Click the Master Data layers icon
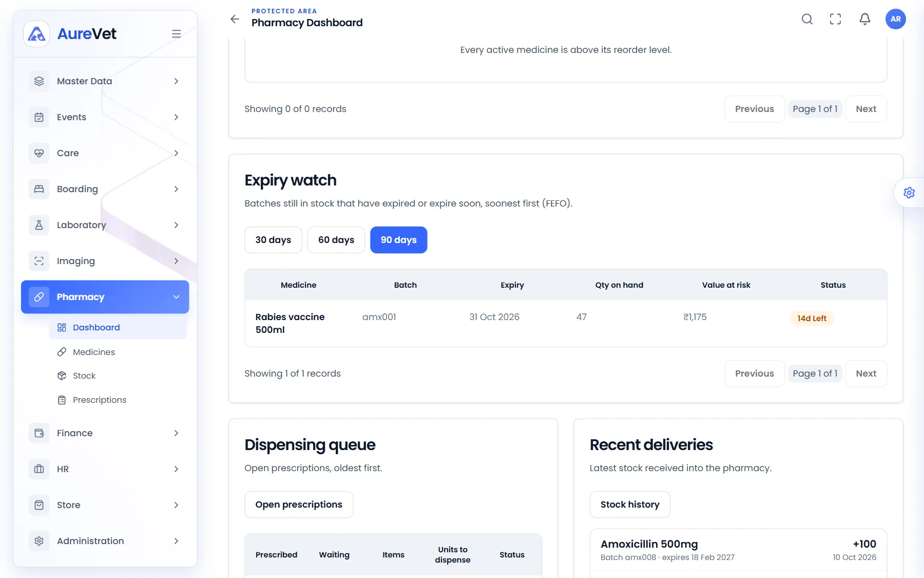The image size is (924, 578). [39, 81]
